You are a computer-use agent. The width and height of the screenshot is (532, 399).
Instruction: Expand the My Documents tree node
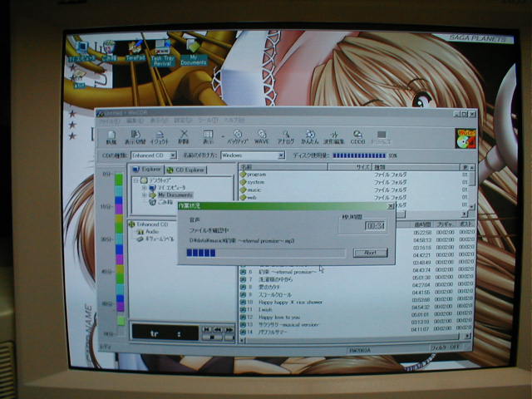coord(144,195)
